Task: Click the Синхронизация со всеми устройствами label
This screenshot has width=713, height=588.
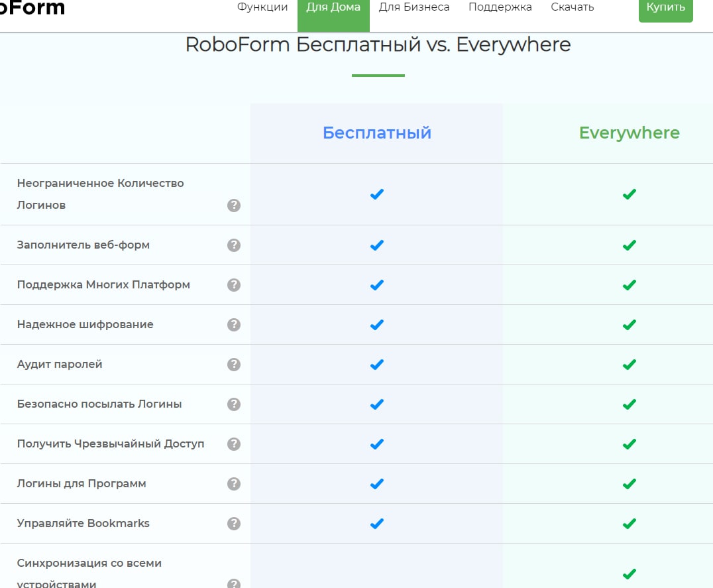Action: pyautogui.click(x=89, y=573)
